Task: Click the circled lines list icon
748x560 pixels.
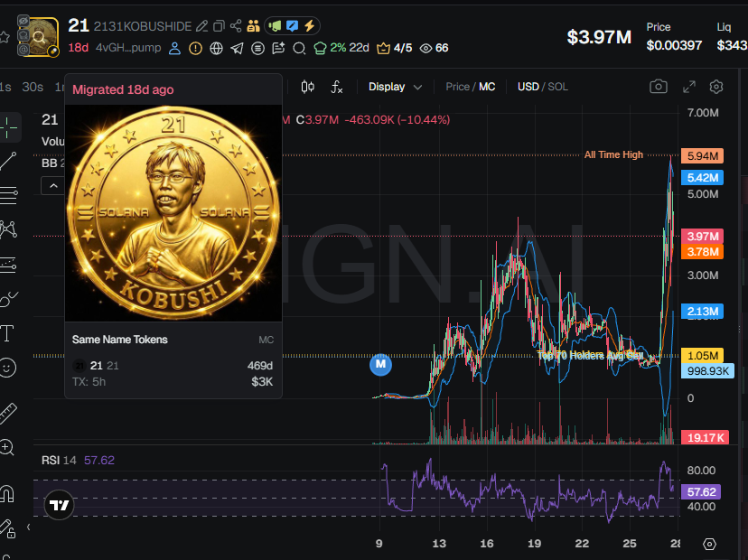Action: tap(257, 48)
